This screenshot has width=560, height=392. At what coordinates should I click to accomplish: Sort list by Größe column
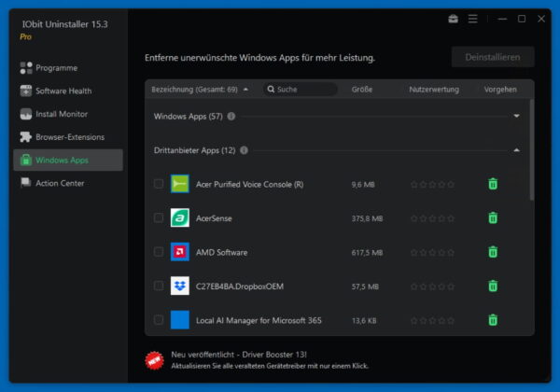362,90
